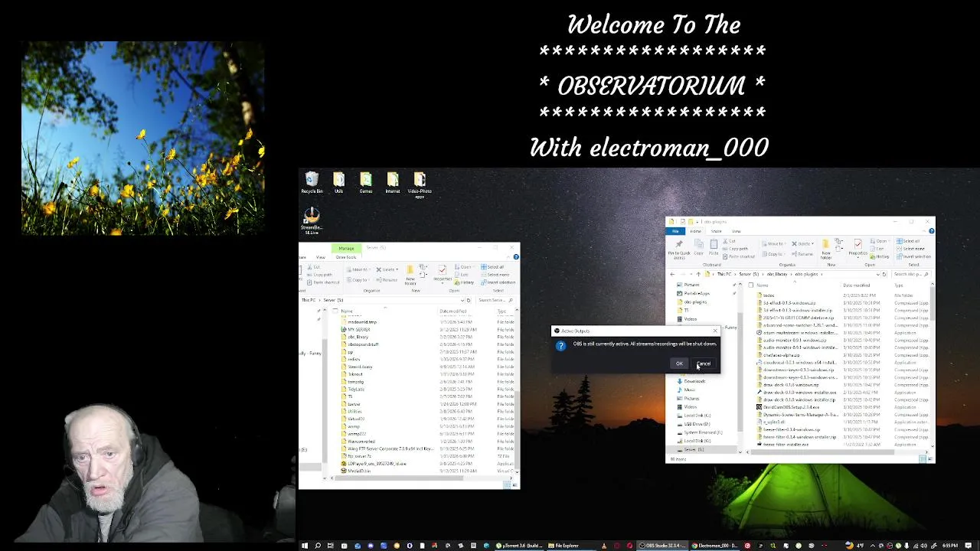980x551 pixels.
Task: Click Paste shortcut in obs-plugins ribbon
Action: [739, 256]
